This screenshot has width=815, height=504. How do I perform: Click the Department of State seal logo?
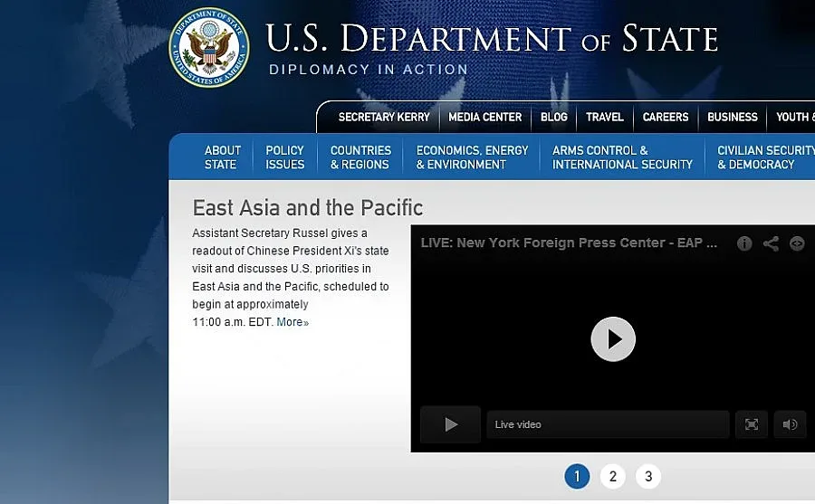point(209,47)
